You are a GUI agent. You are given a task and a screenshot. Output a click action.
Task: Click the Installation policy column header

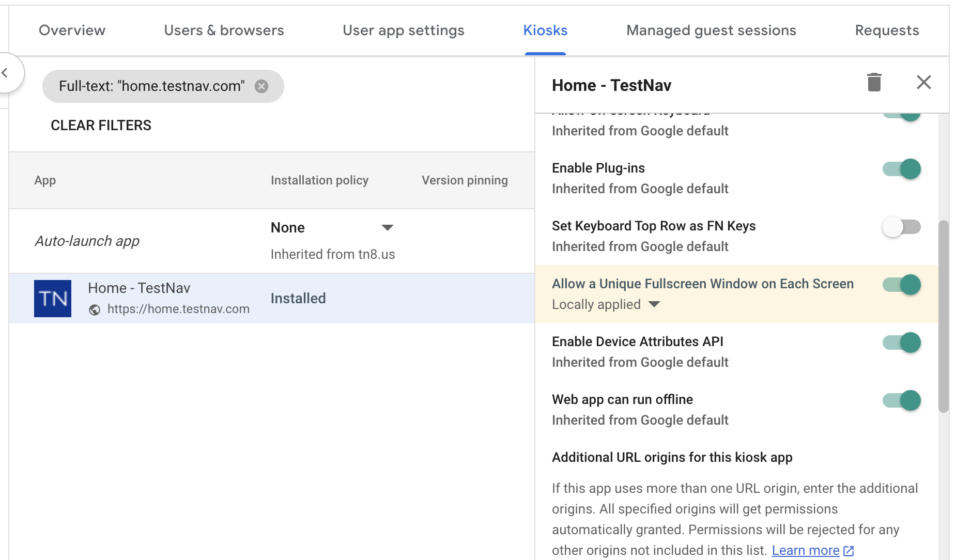point(319,180)
